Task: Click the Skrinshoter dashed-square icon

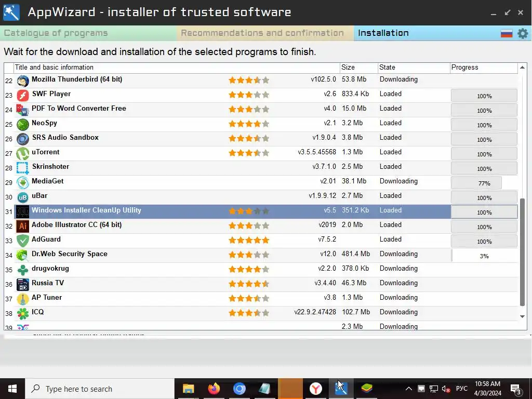Action: coord(23,168)
